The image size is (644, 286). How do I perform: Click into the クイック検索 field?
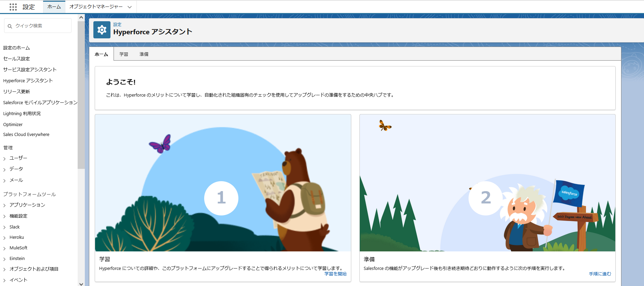pyautogui.click(x=38, y=26)
